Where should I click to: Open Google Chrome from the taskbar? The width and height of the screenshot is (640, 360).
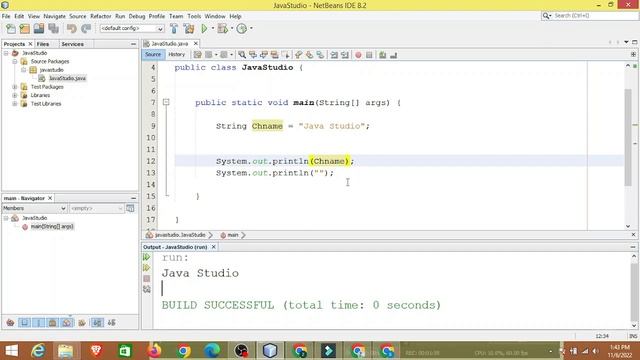pos(183,351)
